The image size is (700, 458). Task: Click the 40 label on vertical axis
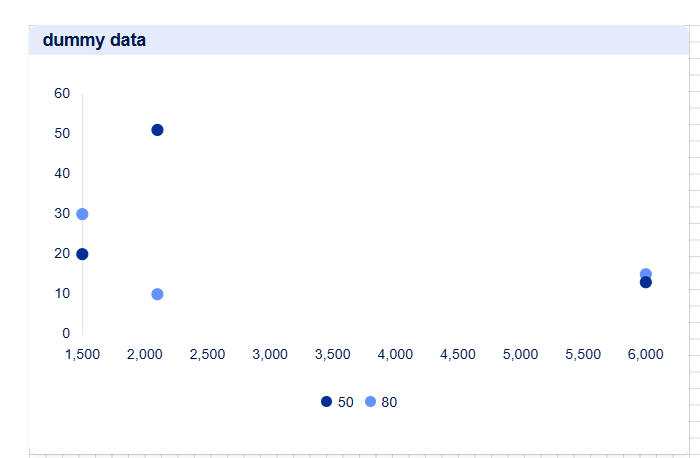coord(62,173)
